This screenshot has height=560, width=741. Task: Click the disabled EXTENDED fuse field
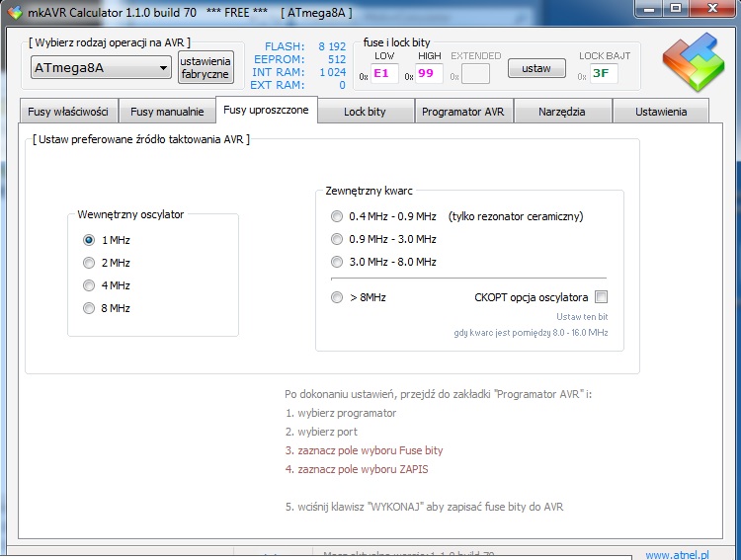coord(475,74)
